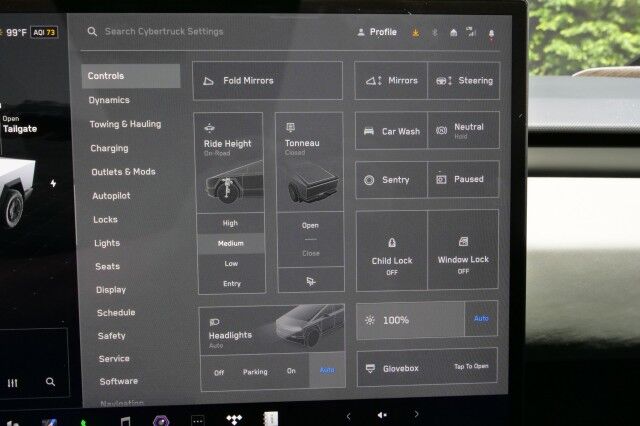Tap the Dashcam Paused button

click(x=463, y=179)
